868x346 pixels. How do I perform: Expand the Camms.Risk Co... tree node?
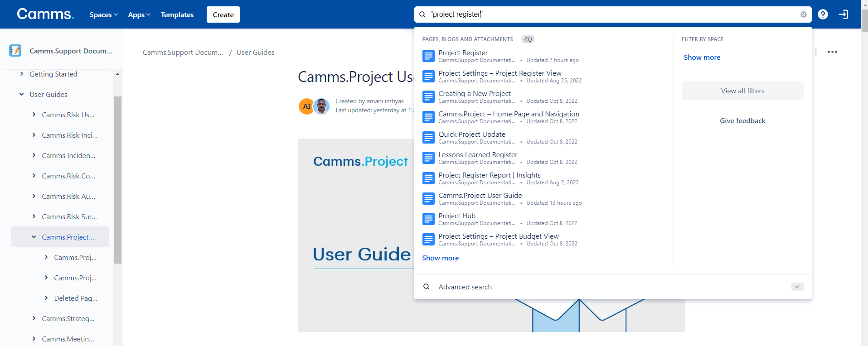coord(34,176)
